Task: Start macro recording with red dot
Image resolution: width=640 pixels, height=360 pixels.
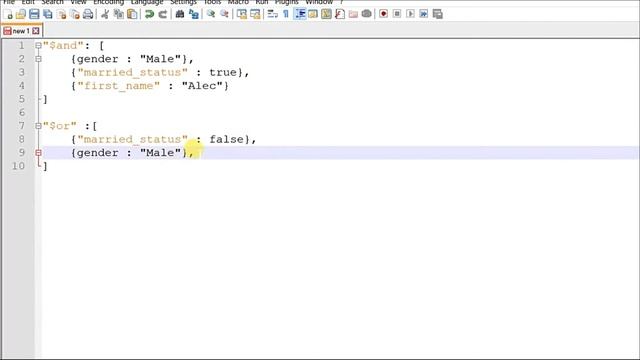Action: (x=383, y=14)
